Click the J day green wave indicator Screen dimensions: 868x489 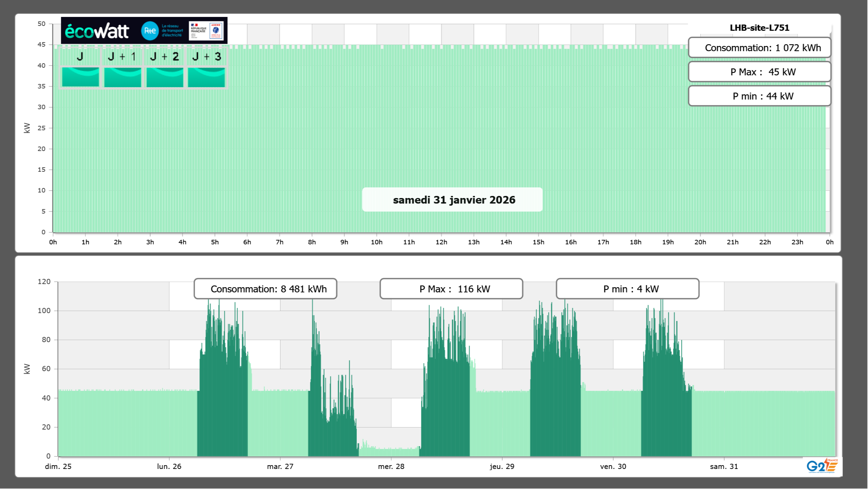(x=81, y=77)
